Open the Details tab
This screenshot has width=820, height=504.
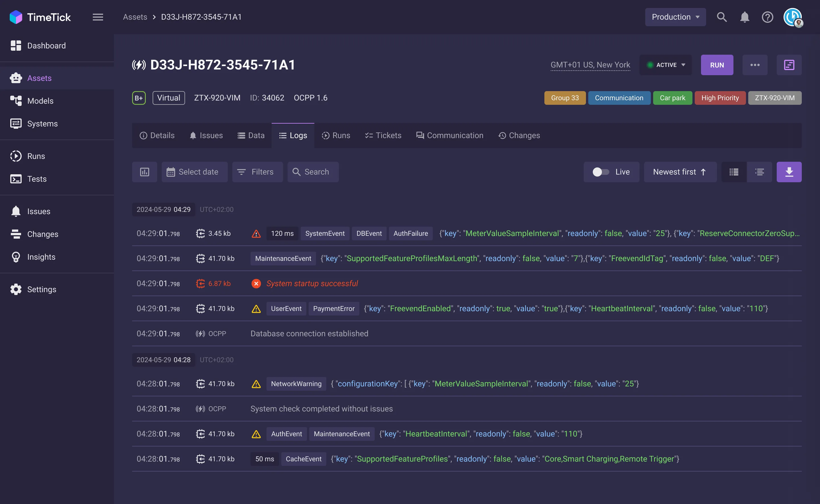157,135
